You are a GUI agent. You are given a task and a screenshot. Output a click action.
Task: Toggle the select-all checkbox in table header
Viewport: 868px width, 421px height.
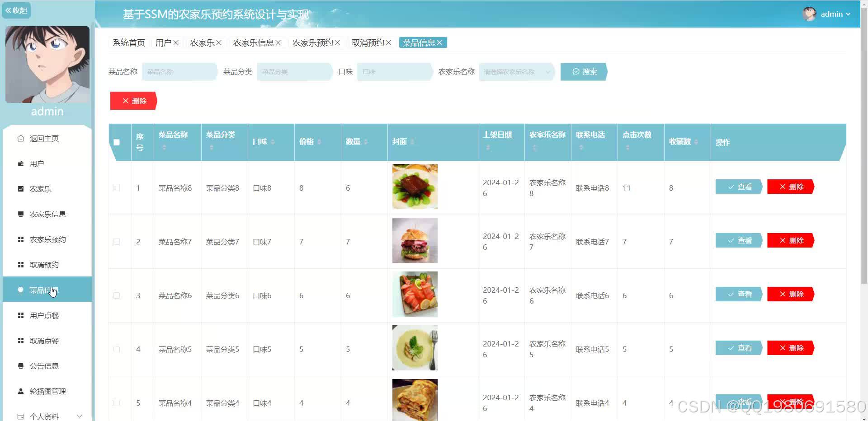pos(117,142)
